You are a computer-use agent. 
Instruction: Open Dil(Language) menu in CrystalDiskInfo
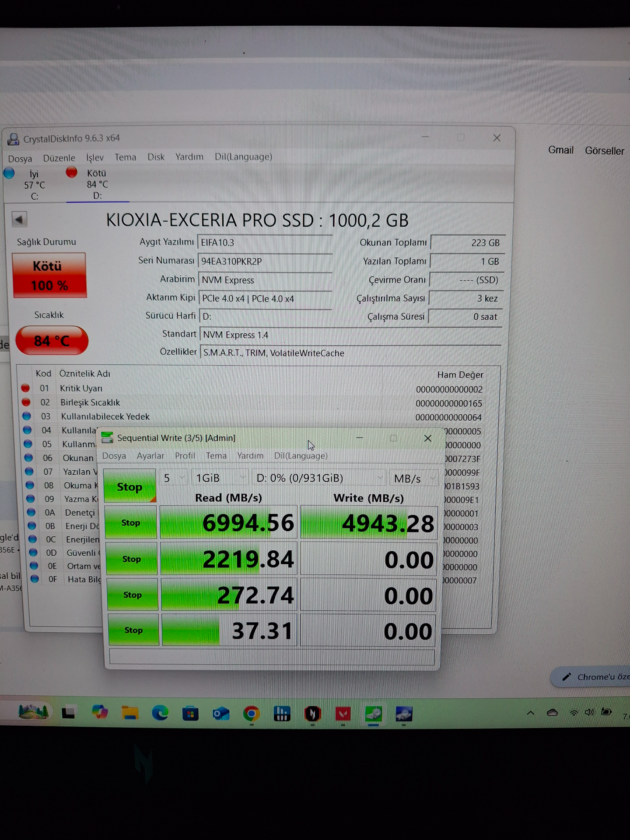[243, 157]
